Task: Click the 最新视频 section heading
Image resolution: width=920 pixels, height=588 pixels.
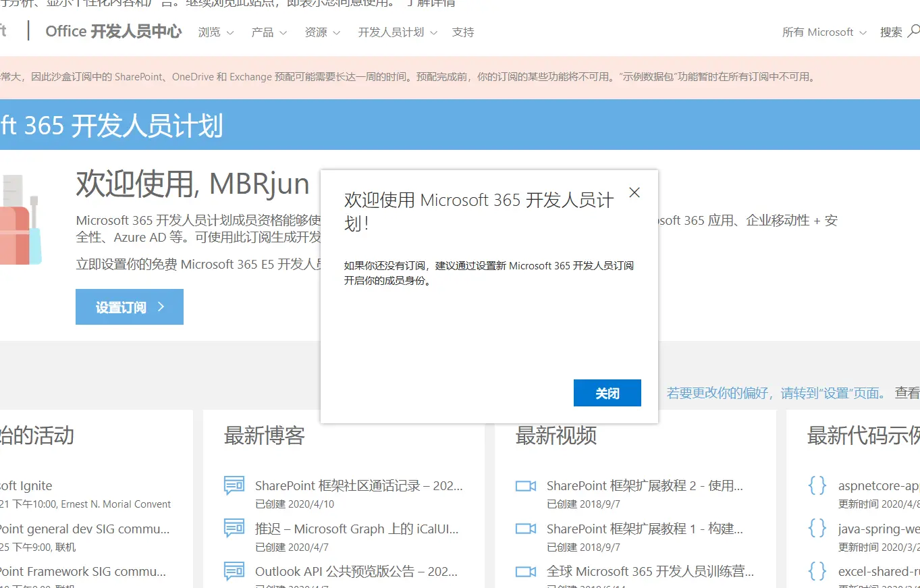Action: click(556, 435)
